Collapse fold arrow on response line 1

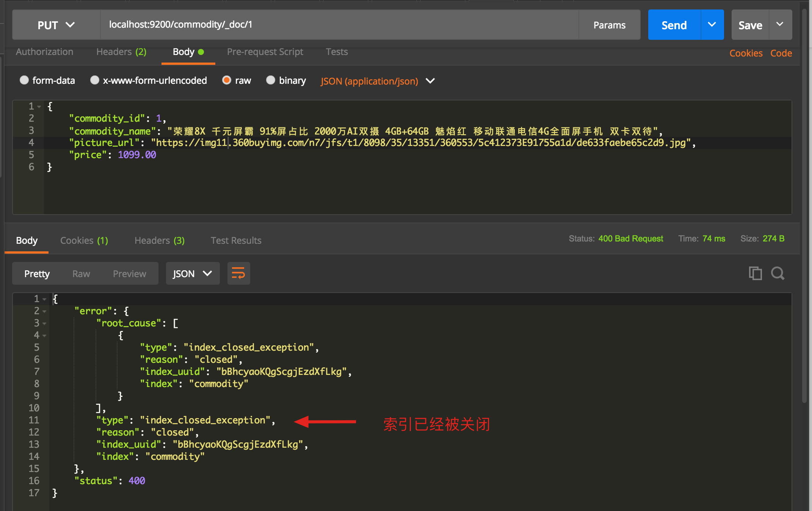[x=44, y=299]
